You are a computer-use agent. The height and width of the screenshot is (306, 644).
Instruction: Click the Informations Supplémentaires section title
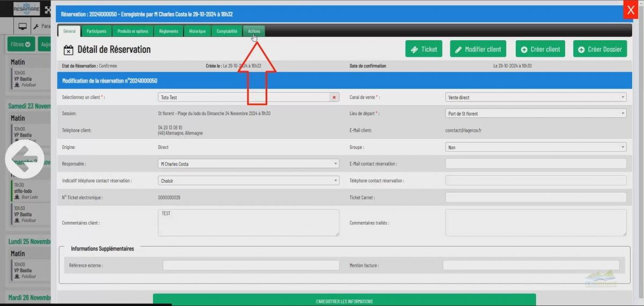coord(103,249)
